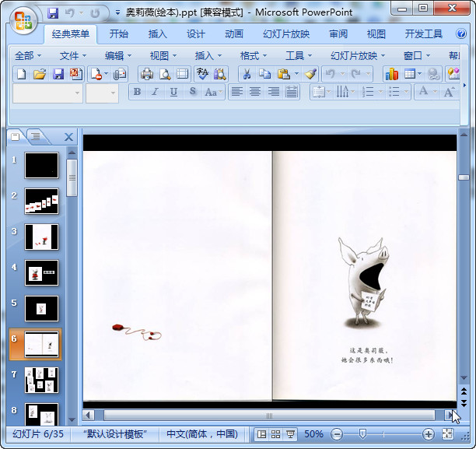Close the slides pane with X

[x=69, y=137]
